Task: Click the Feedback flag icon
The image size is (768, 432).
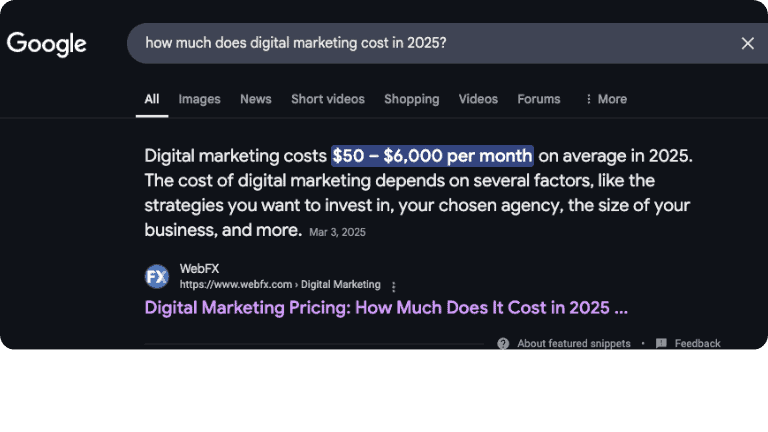Action: (x=661, y=343)
